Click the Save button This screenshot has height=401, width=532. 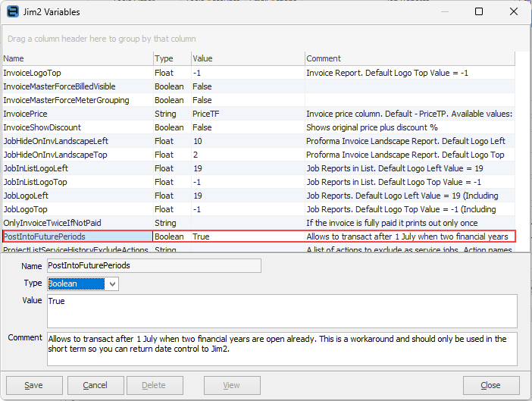(34, 385)
